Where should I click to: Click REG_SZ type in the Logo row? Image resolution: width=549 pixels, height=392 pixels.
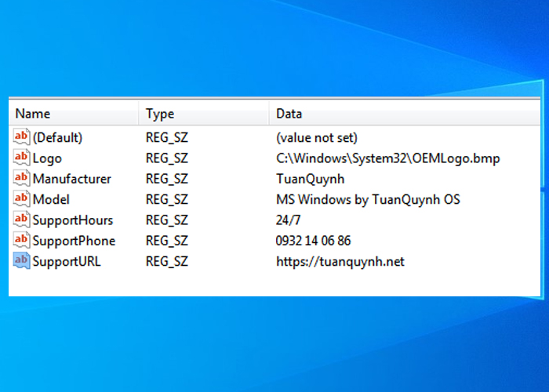pos(167,158)
